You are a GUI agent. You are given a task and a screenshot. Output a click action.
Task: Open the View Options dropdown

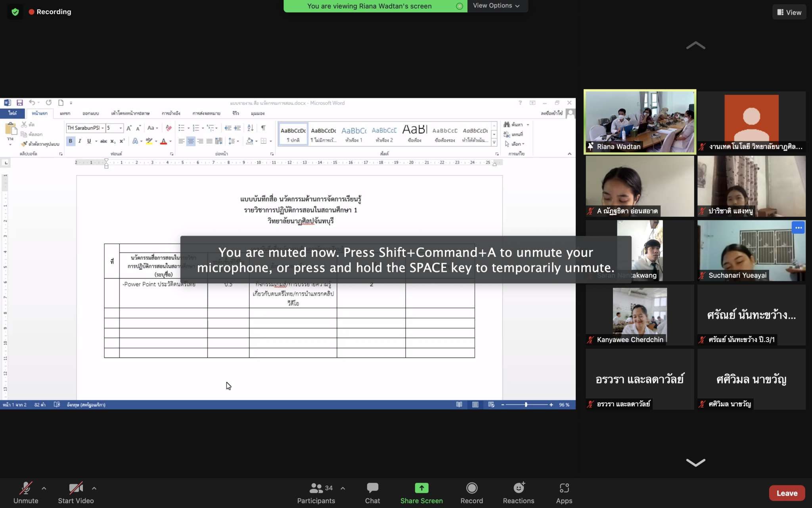(x=496, y=6)
